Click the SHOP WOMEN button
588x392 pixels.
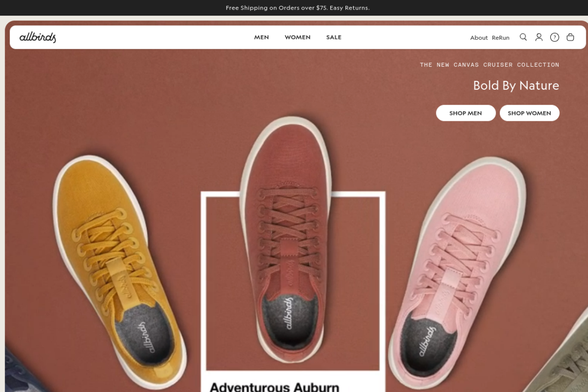tap(529, 113)
